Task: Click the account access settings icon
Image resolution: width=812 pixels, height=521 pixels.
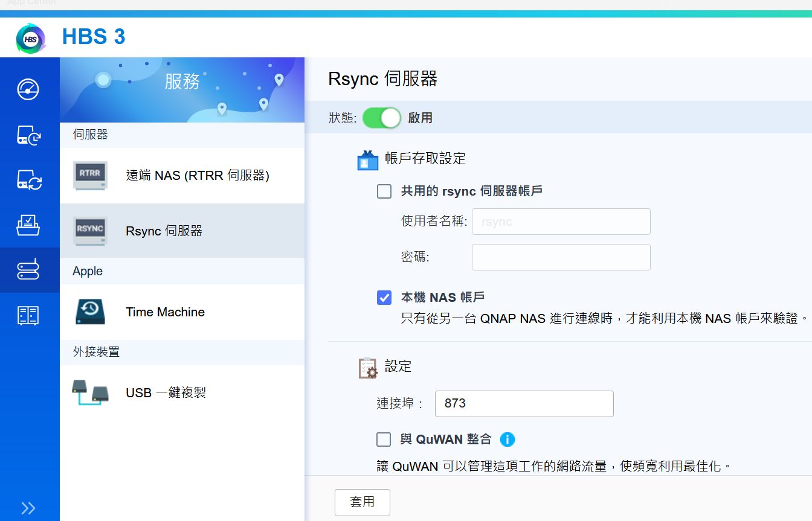Action: pos(367,160)
